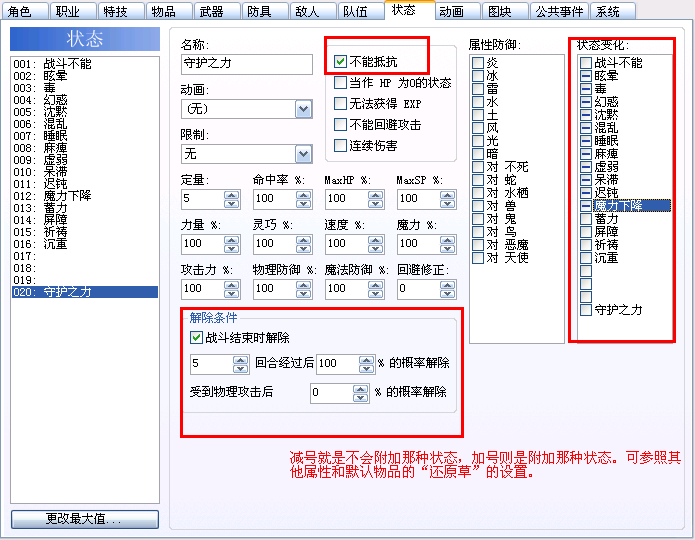Decrease 物理防御 % down arrow
695x540 pixels.
pyautogui.click(x=304, y=293)
